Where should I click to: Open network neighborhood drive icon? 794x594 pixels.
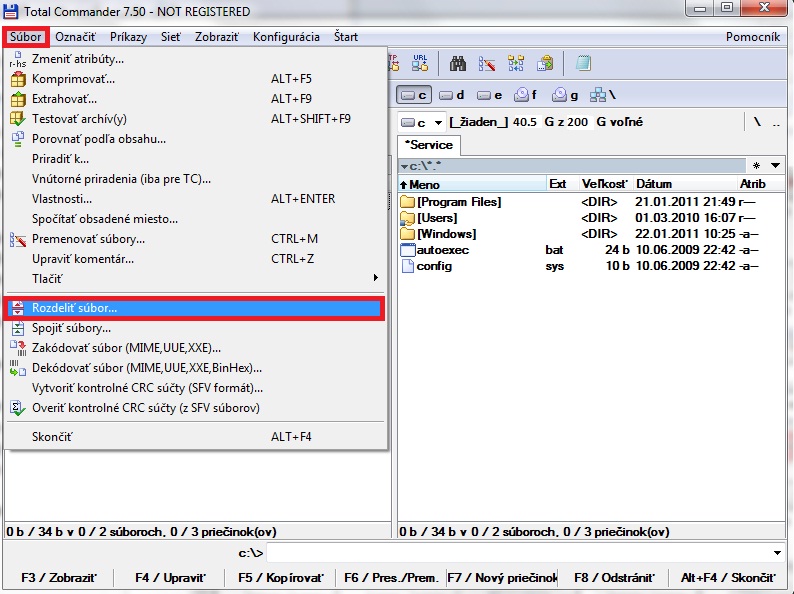[x=603, y=95]
